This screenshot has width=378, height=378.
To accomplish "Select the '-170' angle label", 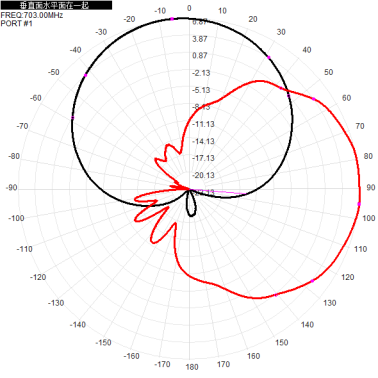I will [x=162, y=364].
